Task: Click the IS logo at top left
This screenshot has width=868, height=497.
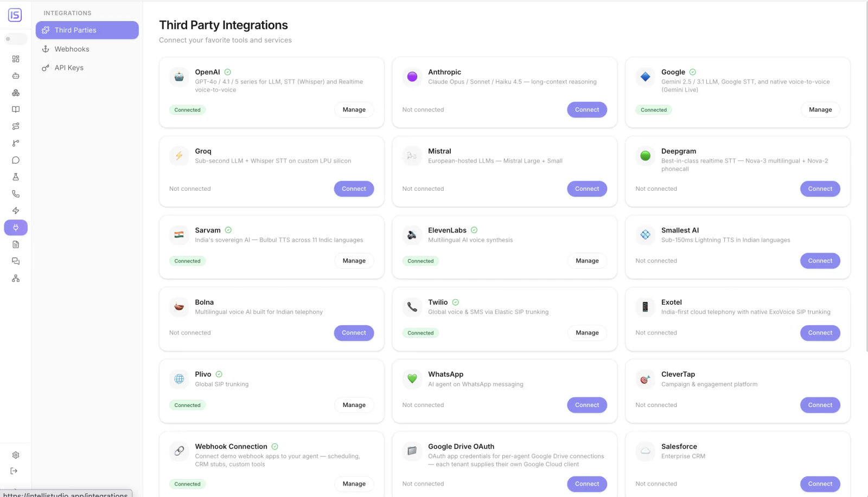Action: 15,15
